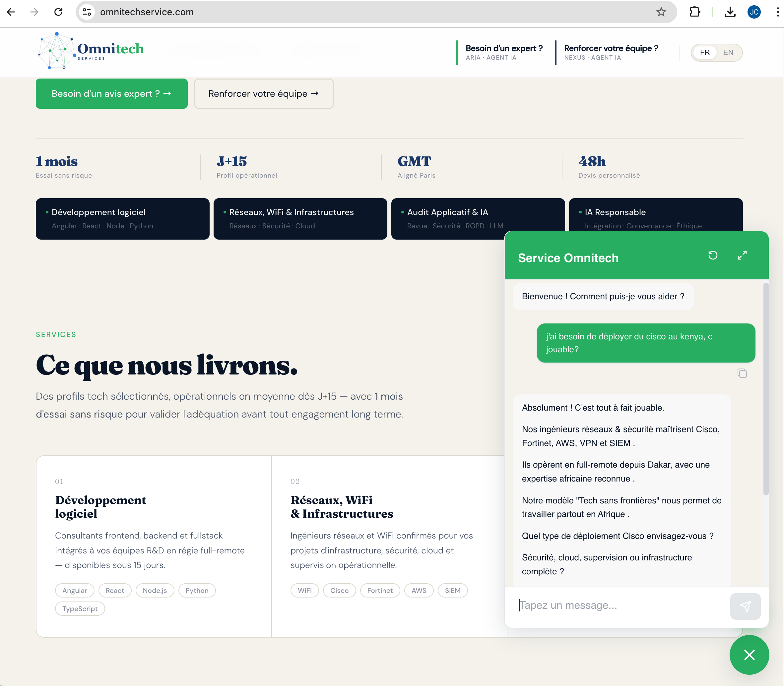Click the 'Renforcer votre équipe' button

tap(263, 93)
